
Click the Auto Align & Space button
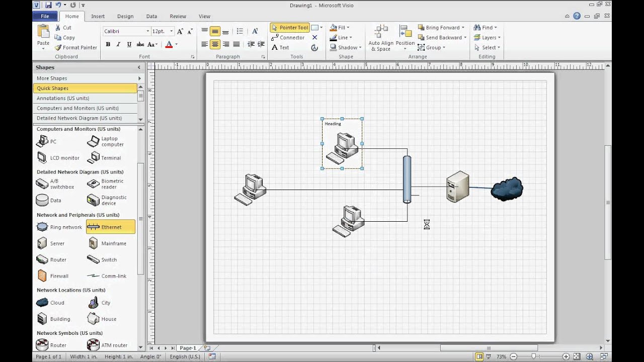click(x=381, y=37)
